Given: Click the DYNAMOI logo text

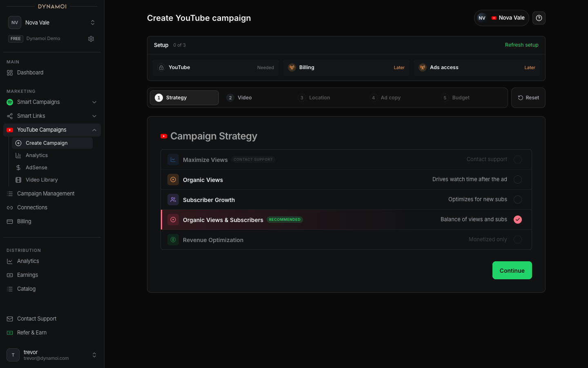Looking at the screenshot, I should [x=52, y=7].
